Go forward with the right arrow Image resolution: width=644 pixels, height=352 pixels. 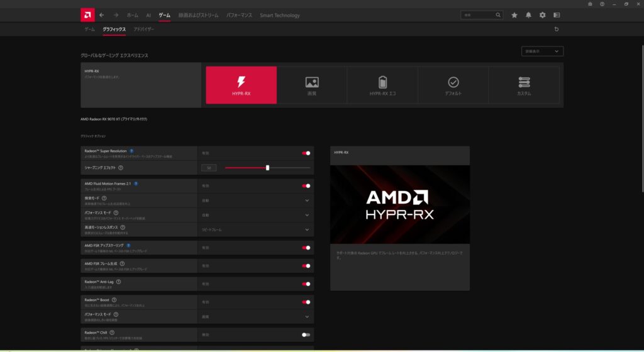click(x=116, y=15)
